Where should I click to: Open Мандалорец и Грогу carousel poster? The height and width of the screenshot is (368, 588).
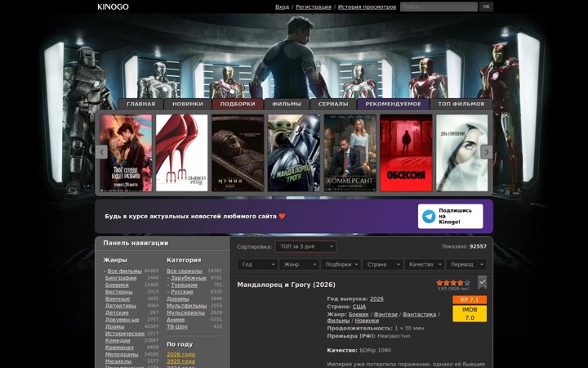pos(294,153)
